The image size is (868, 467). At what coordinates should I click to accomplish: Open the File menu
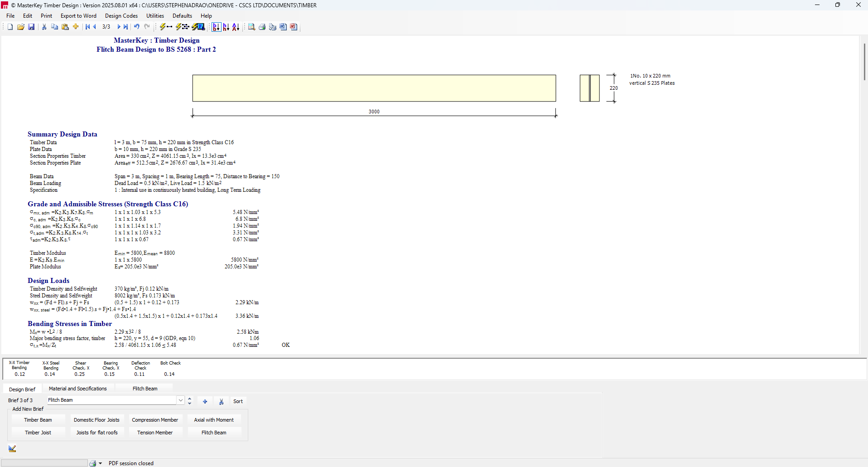point(10,16)
